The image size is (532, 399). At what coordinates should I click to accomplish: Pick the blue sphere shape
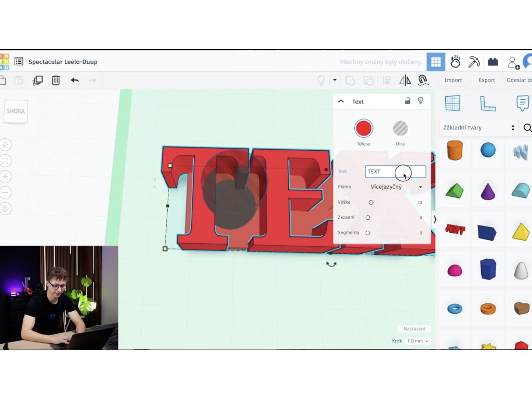tap(488, 150)
